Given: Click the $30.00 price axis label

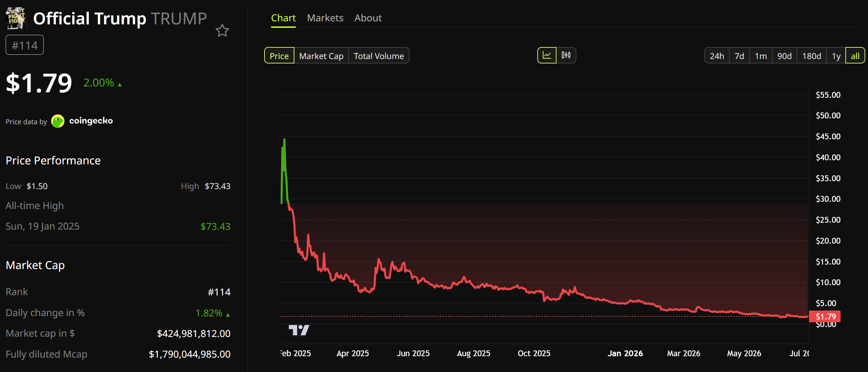Looking at the screenshot, I should [x=828, y=199].
